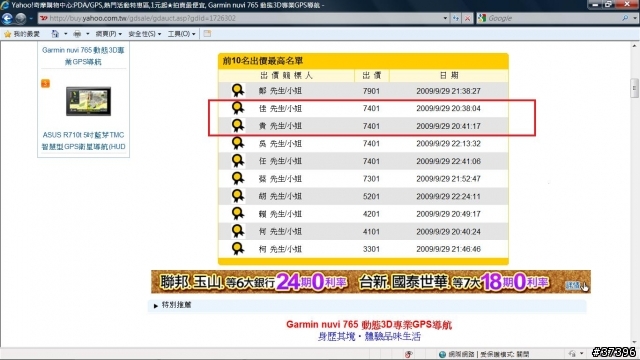Click the scrollbar down arrow

click(x=634, y=342)
